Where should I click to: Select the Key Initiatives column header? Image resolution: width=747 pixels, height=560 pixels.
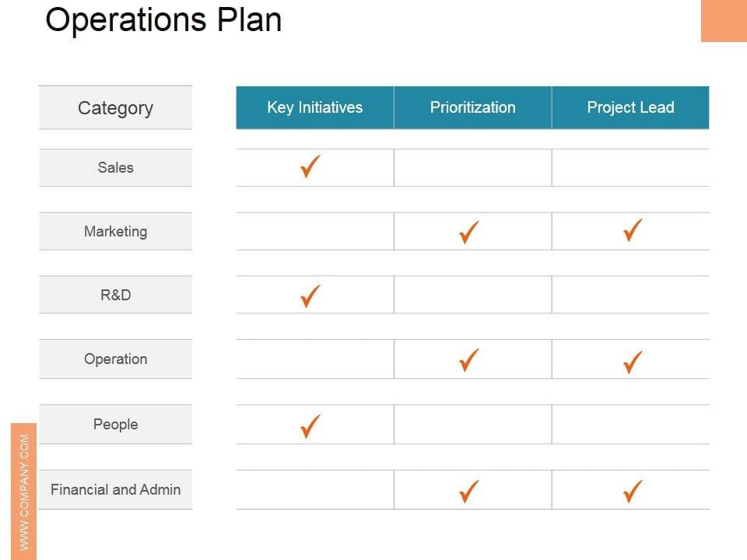click(315, 107)
